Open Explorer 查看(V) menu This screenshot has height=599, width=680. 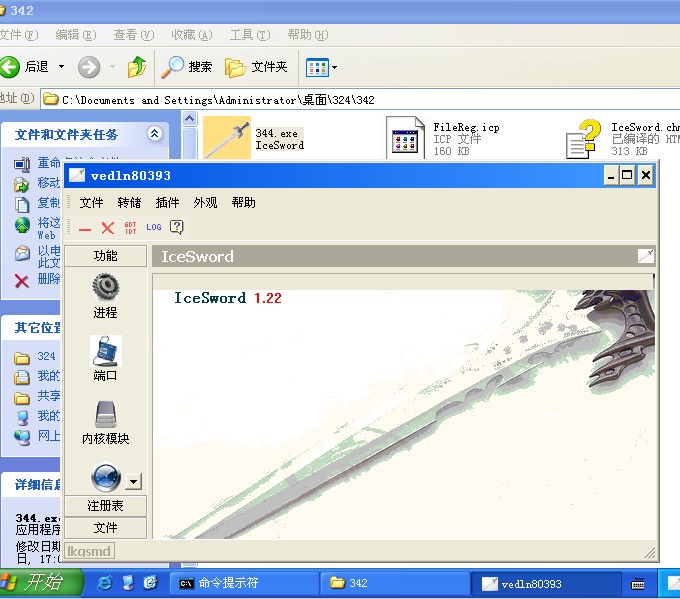point(134,35)
